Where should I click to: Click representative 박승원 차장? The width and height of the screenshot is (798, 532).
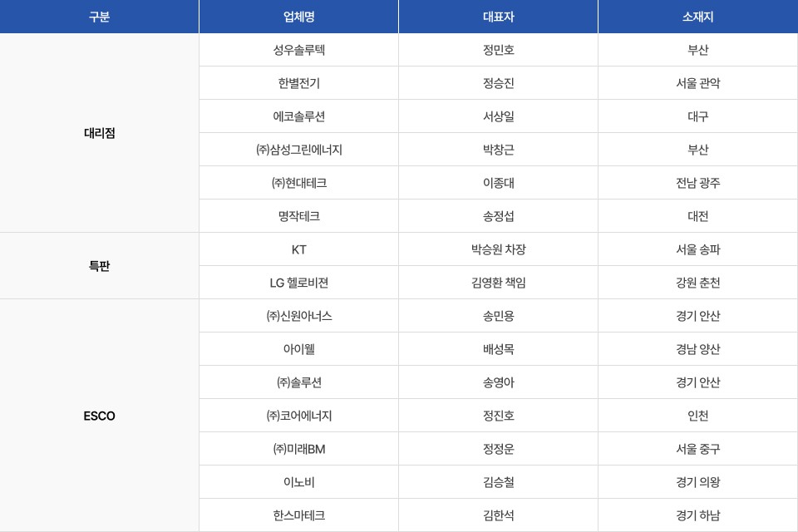coord(498,249)
